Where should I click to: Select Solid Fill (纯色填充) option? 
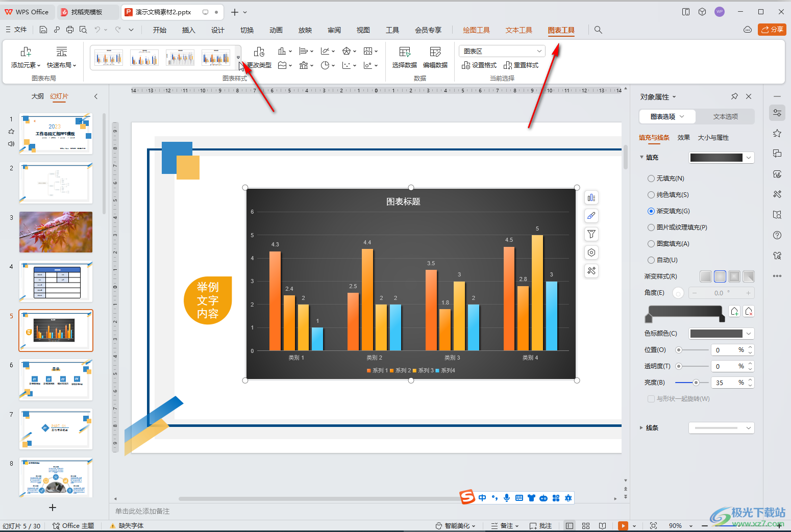[x=651, y=195]
